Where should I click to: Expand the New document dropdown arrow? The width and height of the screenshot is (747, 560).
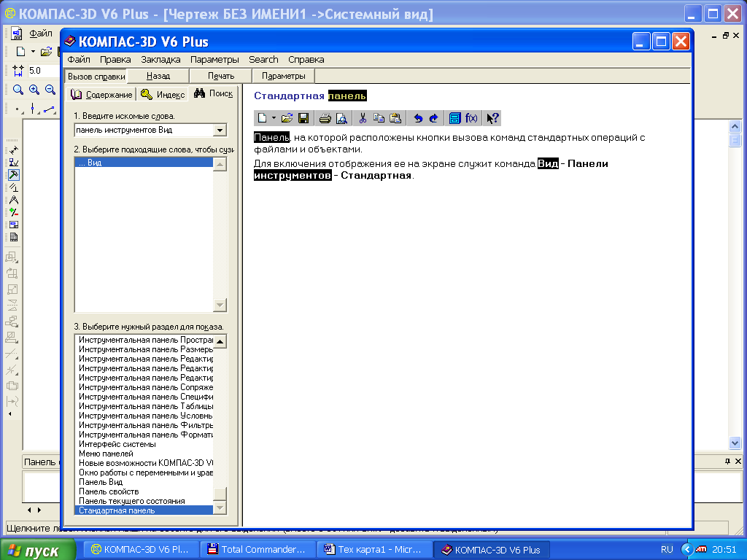click(33, 52)
